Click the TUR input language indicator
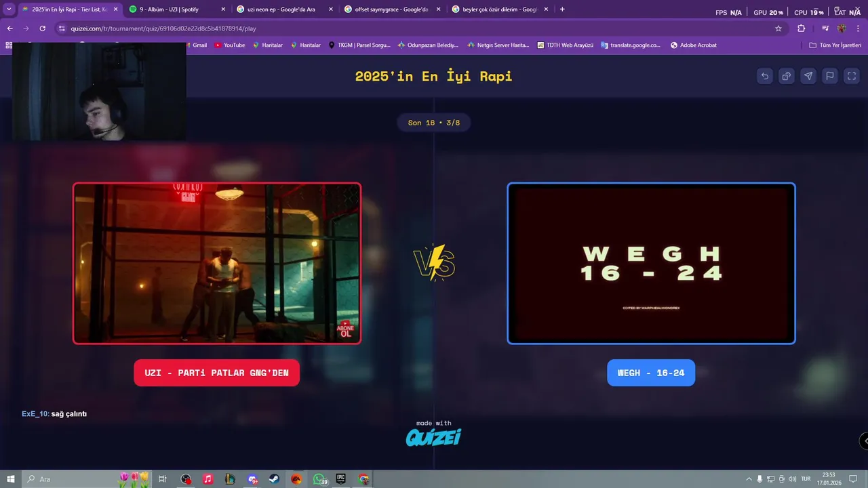Screen dimensions: 868x488 [806, 479]
